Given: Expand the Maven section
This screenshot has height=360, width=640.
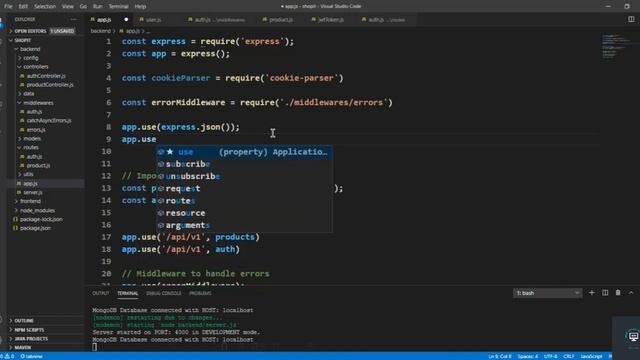Looking at the screenshot, I should [x=22, y=348].
